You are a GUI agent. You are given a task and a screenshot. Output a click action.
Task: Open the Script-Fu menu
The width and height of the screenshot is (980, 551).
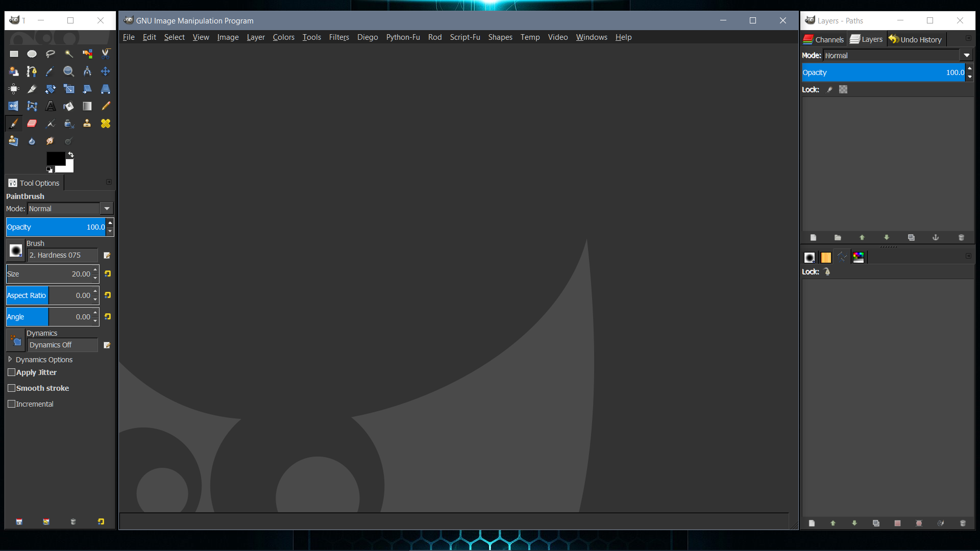465,37
